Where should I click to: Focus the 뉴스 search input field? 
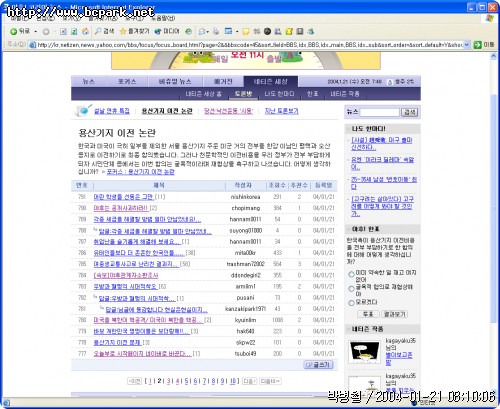tap(379, 112)
